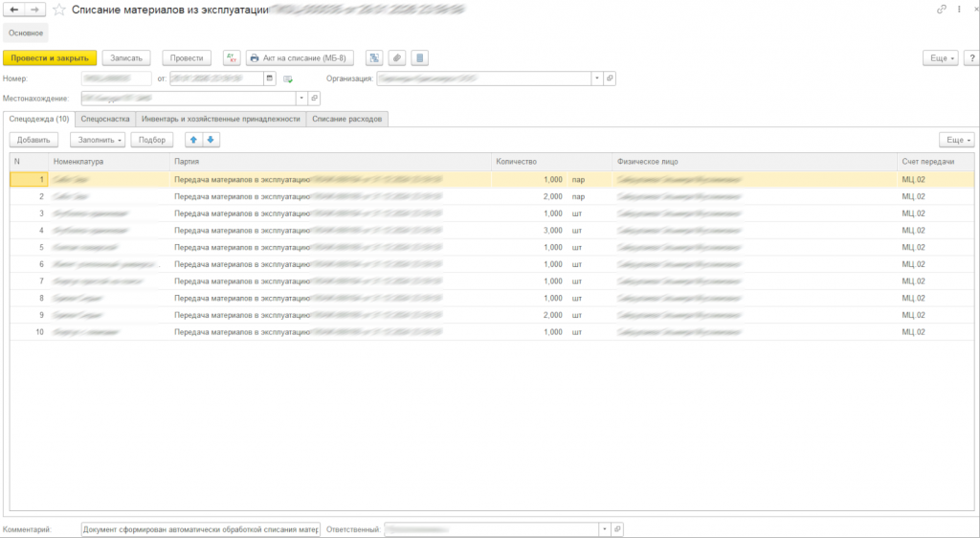Add document to favorites with the star

coord(58,10)
